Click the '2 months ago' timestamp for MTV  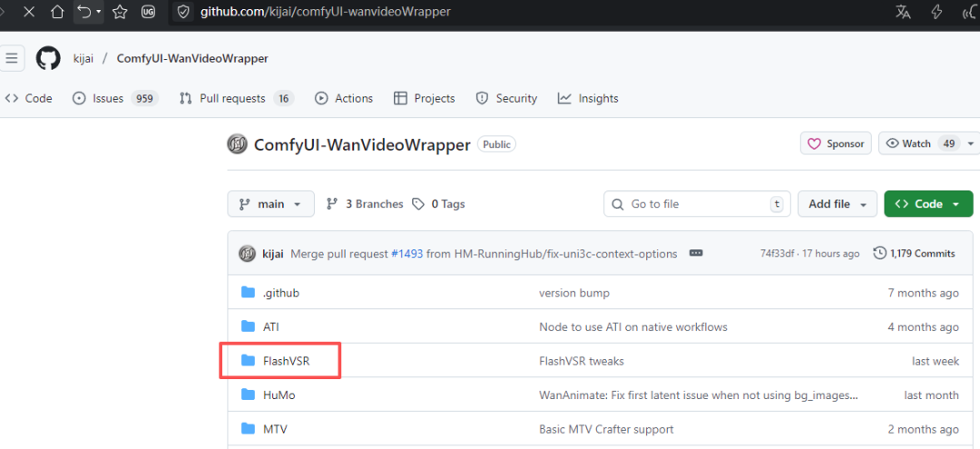(923, 429)
